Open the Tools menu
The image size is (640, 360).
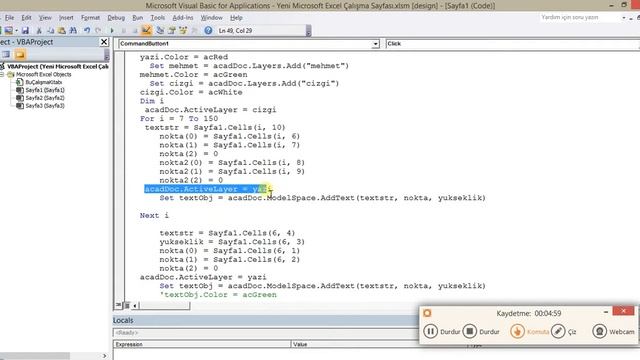pos(158,18)
